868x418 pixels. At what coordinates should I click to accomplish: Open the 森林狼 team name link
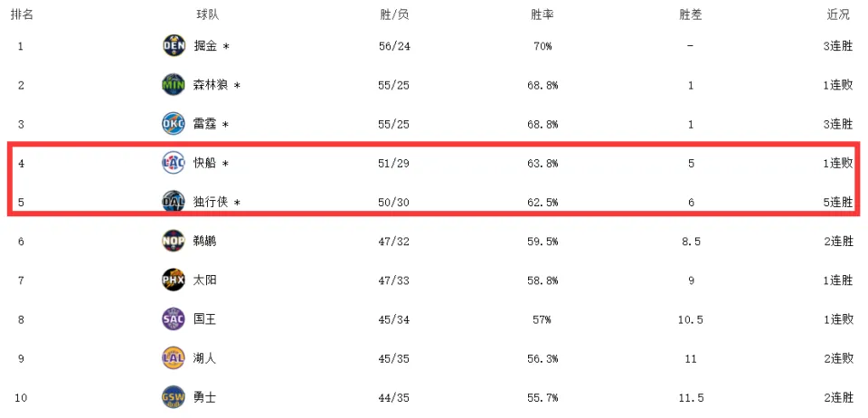pos(211,85)
